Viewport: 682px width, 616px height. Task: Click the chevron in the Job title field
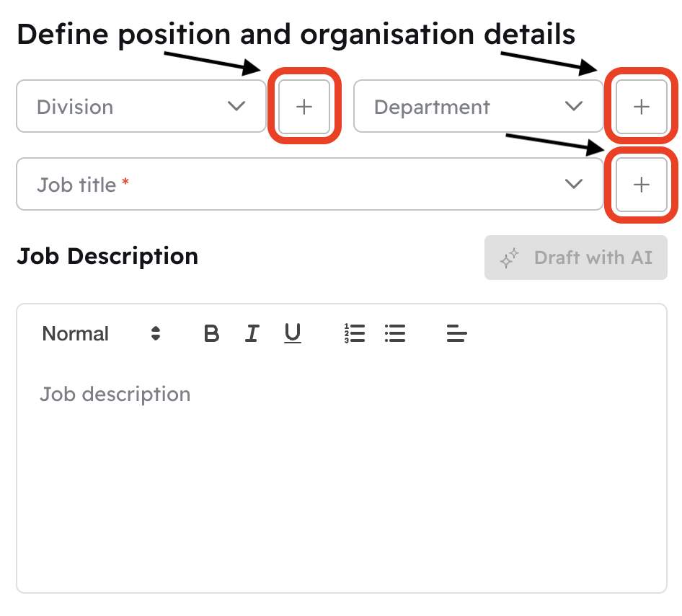(574, 185)
